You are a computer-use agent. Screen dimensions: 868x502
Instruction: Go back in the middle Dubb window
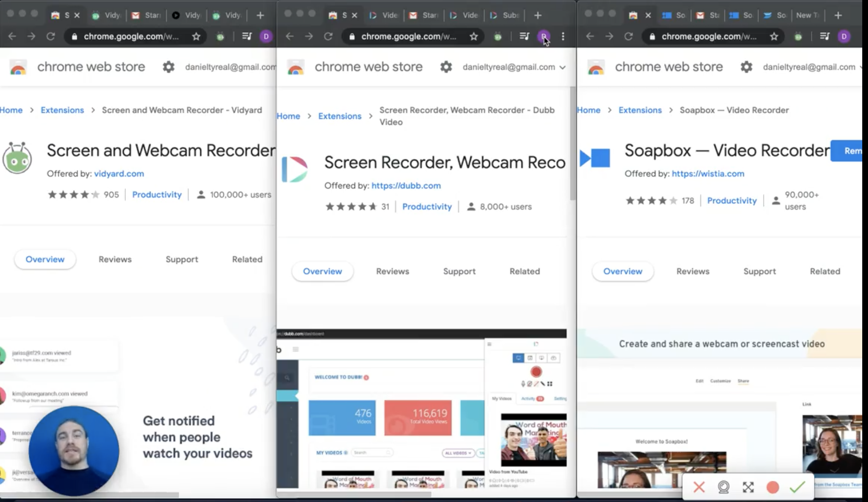289,36
